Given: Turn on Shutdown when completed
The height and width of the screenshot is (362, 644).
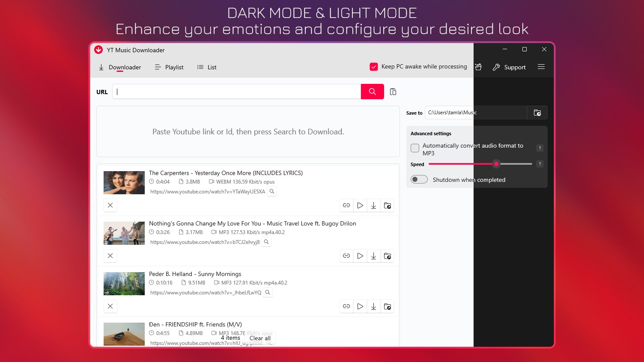Looking at the screenshot, I should 419,179.
